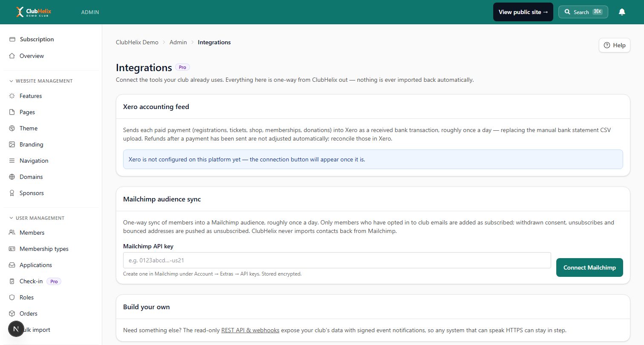Click the Xero not configured notice
Screen dimensions: 644x345
[373, 159]
